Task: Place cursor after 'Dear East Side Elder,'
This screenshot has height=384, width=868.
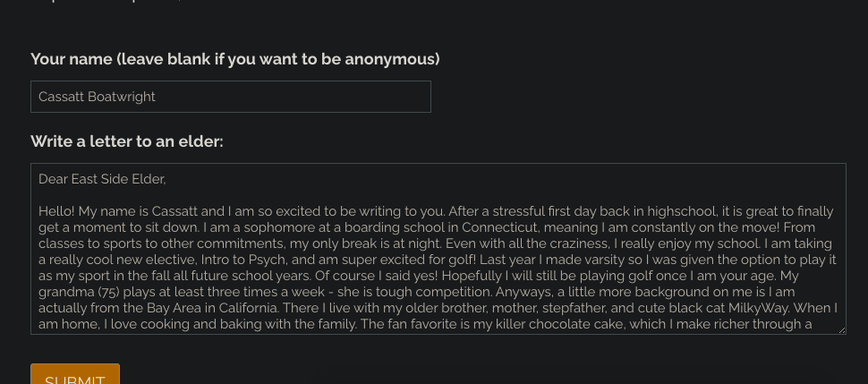Action: click(x=166, y=179)
